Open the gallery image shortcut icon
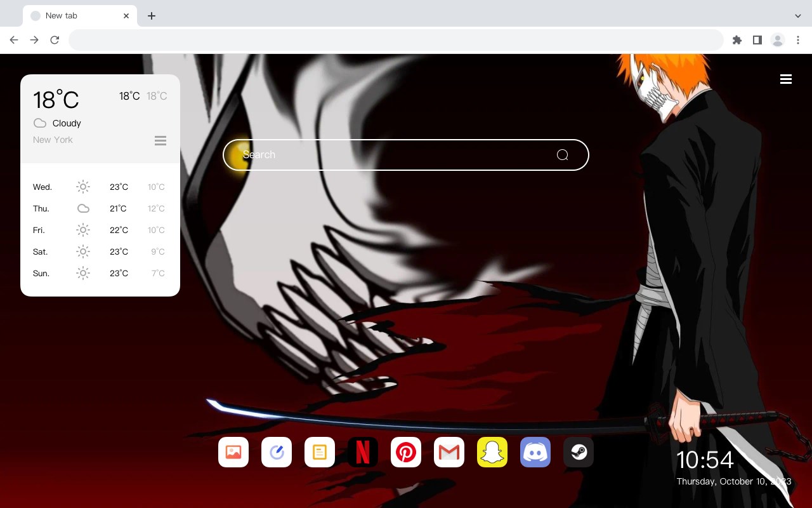Viewport: 812px width, 508px height. [233, 452]
